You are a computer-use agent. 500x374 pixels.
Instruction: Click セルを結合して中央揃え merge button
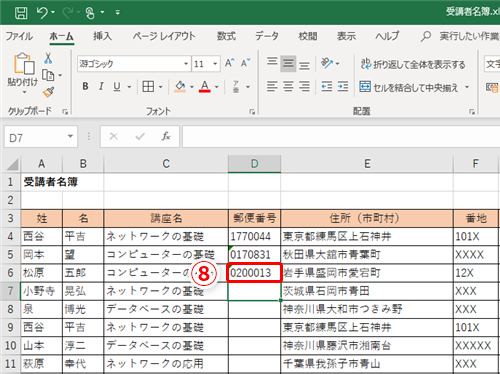[409, 87]
